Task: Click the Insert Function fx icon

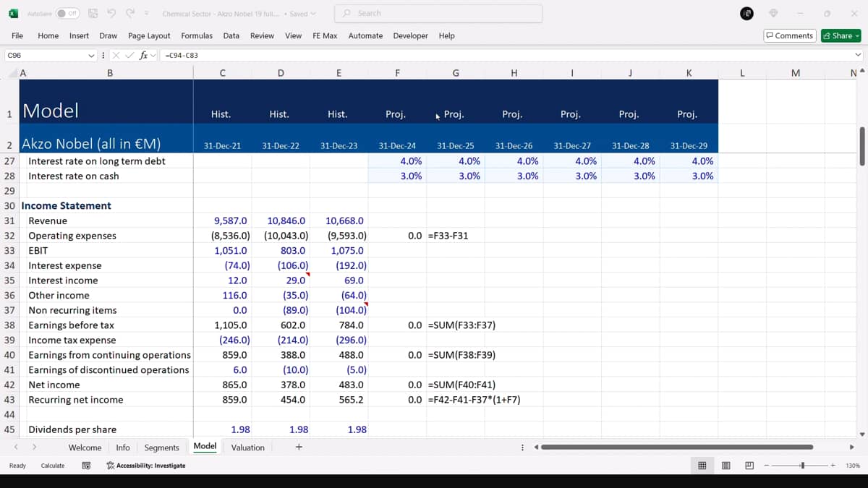Action: coord(143,55)
